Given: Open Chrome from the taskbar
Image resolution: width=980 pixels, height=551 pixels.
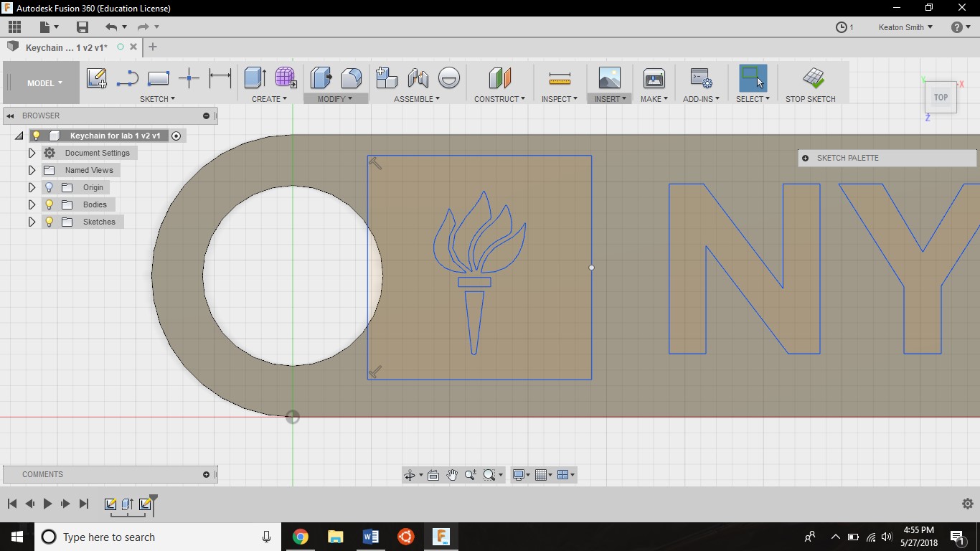Looking at the screenshot, I should click(x=301, y=537).
